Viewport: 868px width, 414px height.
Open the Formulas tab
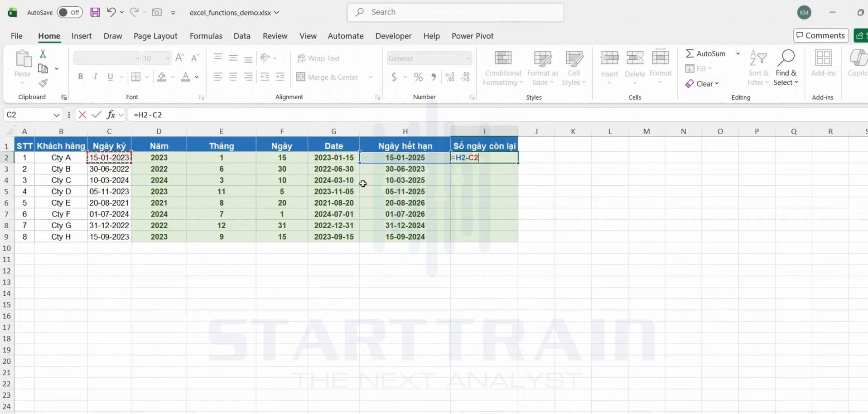[x=206, y=36]
